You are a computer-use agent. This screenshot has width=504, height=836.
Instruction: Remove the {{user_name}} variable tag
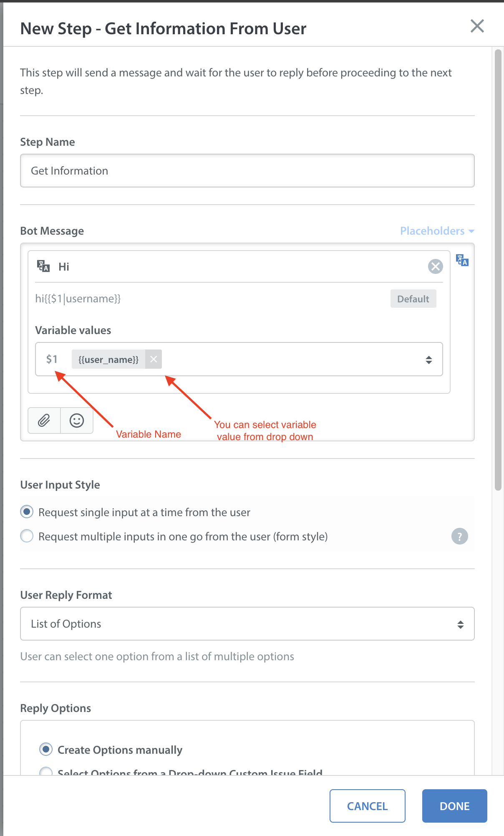click(x=154, y=359)
